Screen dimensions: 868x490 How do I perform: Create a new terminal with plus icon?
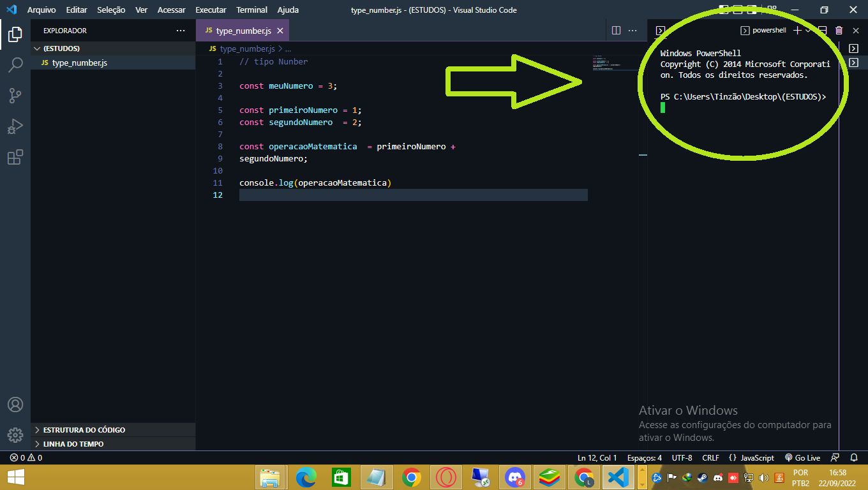(797, 30)
